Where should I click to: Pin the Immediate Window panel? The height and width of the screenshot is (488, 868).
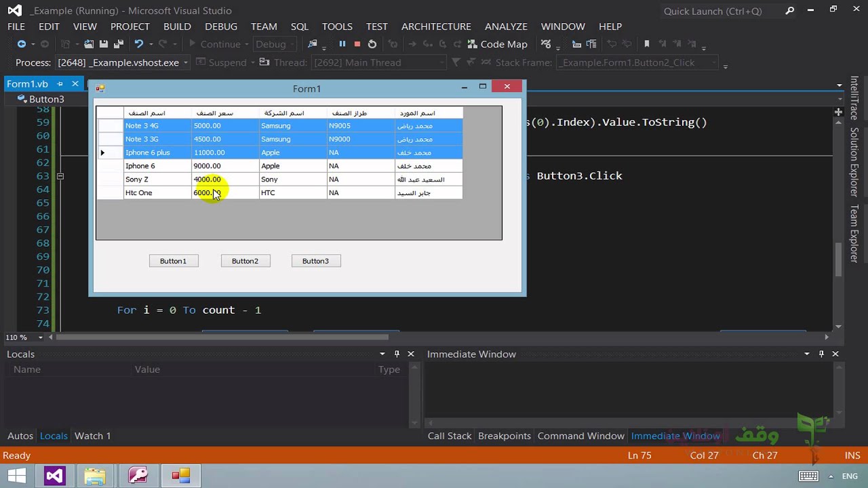click(822, 354)
